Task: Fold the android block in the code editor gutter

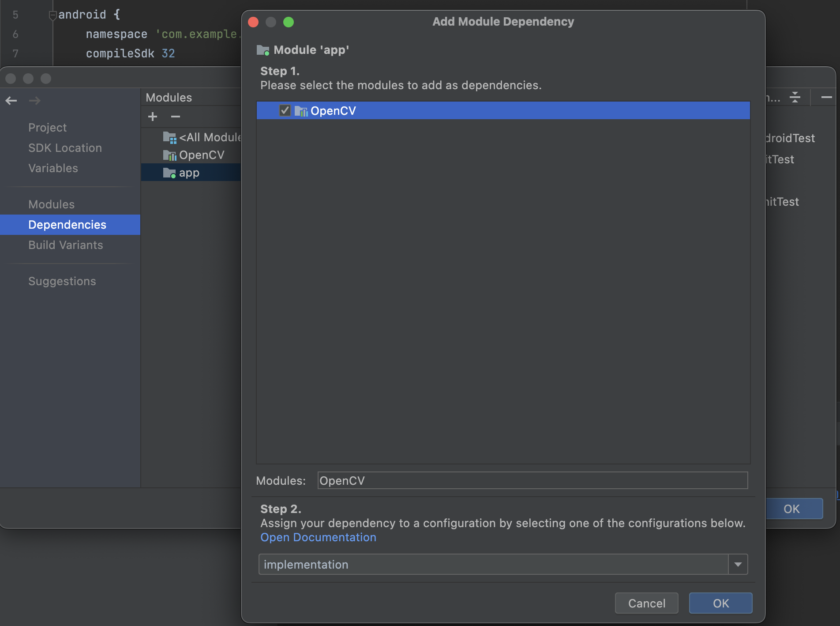Action: click(52, 15)
